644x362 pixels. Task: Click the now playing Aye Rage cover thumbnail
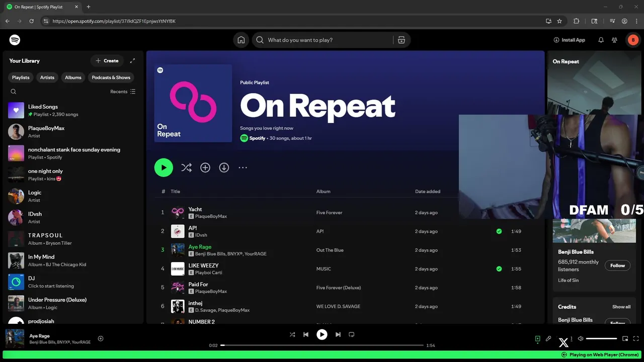[x=15, y=338]
